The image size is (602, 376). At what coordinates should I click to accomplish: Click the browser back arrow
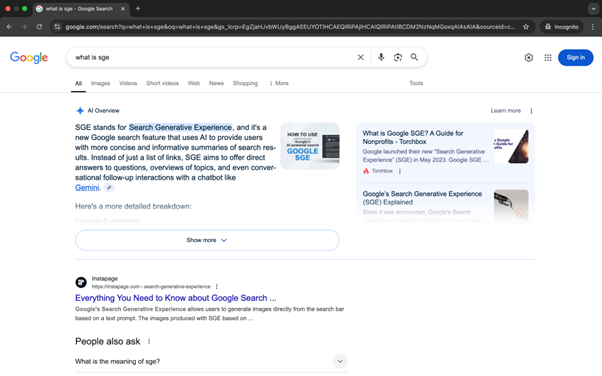(x=9, y=27)
